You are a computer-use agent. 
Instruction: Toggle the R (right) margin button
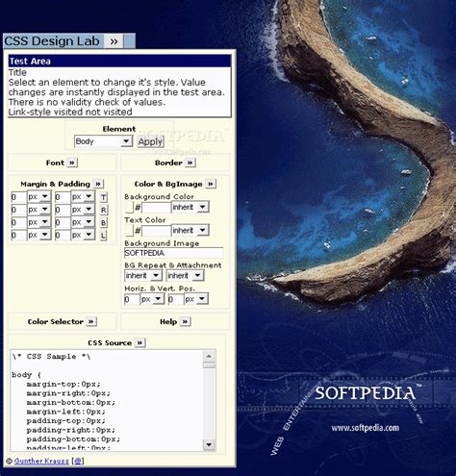[x=103, y=210]
